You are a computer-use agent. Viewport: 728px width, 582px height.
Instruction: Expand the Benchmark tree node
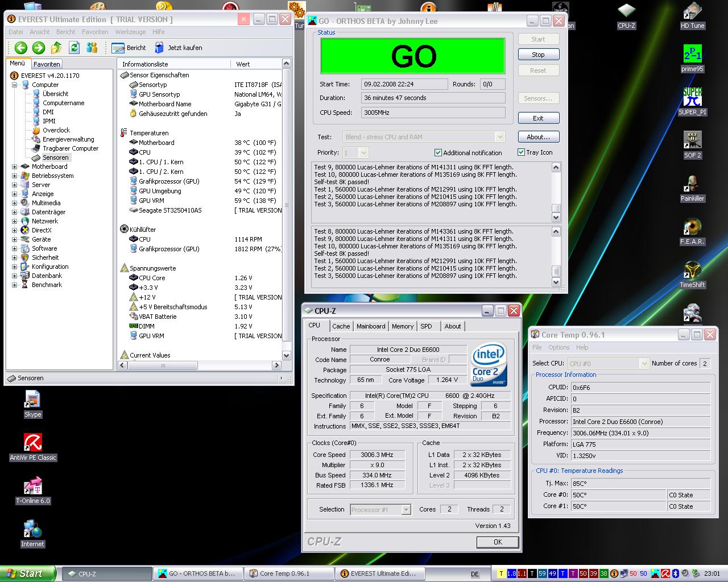pyautogui.click(x=15, y=285)
